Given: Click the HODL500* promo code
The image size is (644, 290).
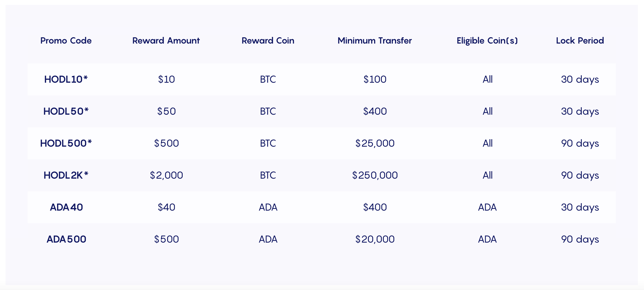Looking at the screenshot, I should coord(66,143).
